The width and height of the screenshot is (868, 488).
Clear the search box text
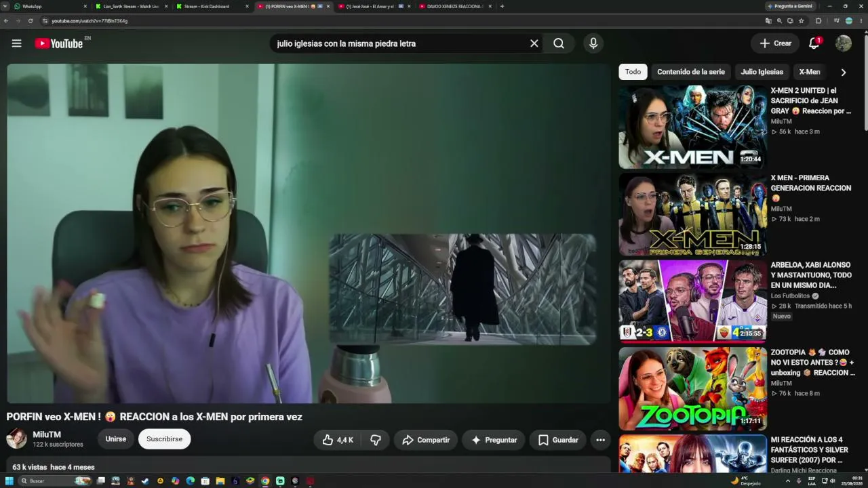coord(534,43)
